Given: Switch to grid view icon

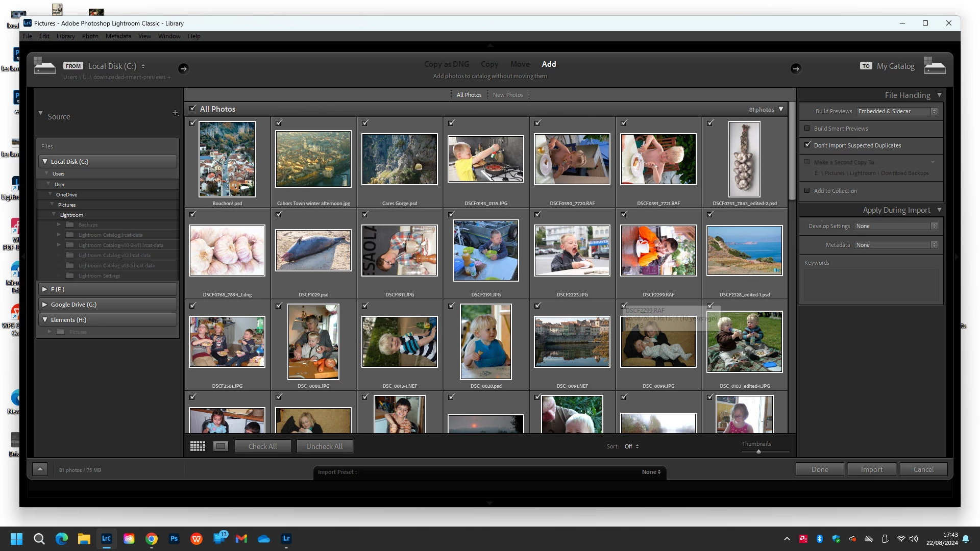Looking at the screenshot, I should tap(198, 446).
